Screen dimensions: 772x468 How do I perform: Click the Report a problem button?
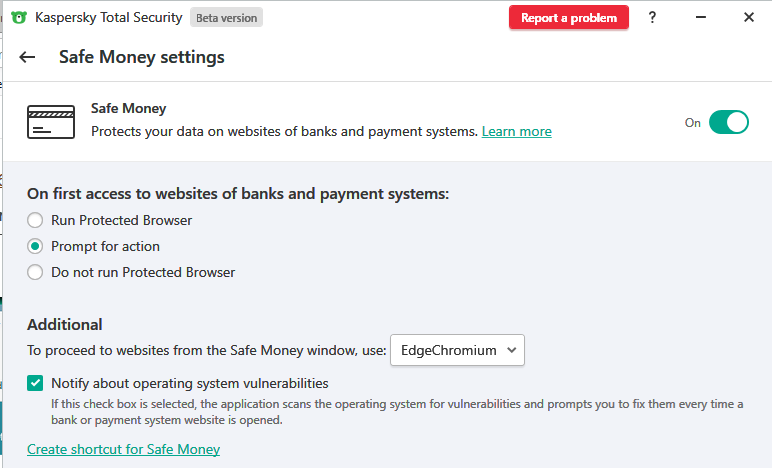569,18
